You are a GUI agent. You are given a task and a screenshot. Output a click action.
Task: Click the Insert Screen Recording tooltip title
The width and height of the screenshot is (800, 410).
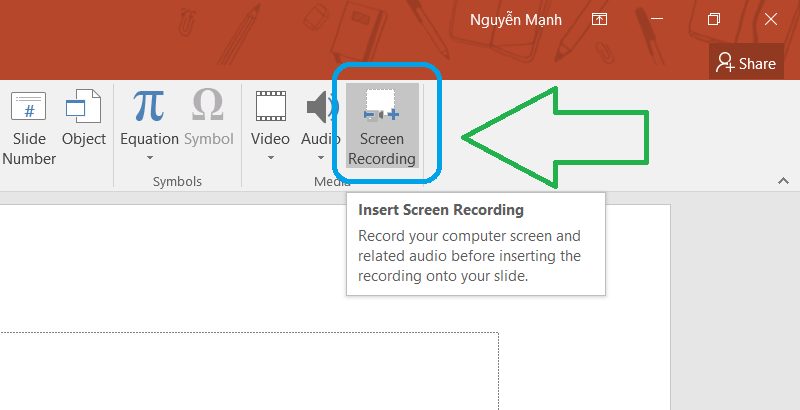pyautogui.click(x=441, y=210)
